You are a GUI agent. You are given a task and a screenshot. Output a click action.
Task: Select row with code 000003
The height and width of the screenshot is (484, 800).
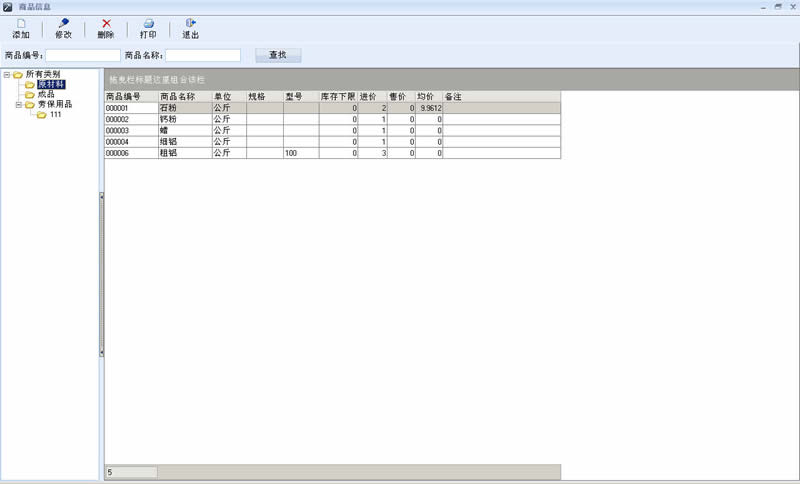tap(333, 131)
